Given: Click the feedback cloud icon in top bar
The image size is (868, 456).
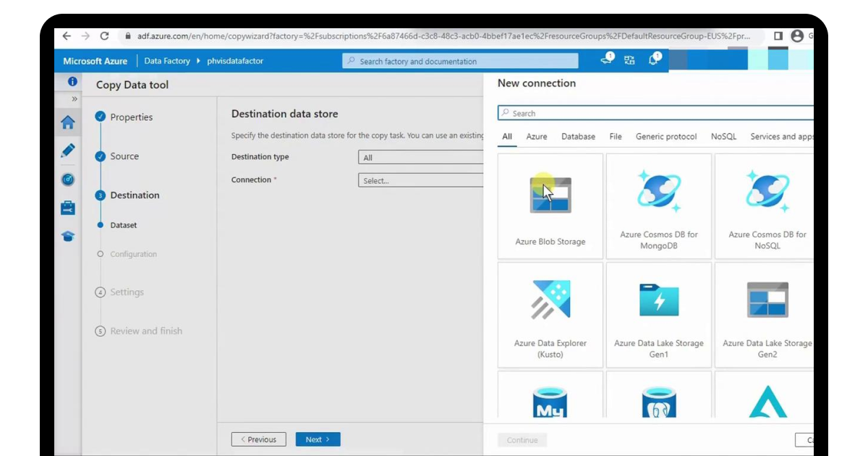Looking at the screenshot, I should coord(606,60).
